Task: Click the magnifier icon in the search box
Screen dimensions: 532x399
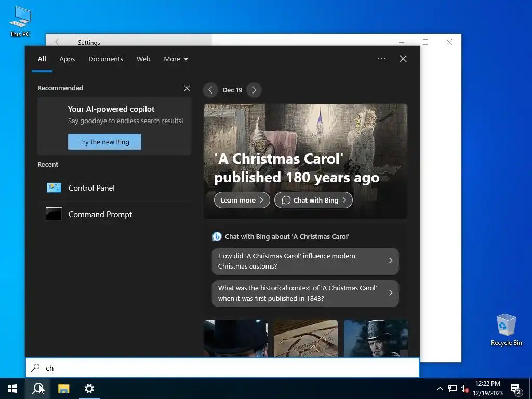Action: point(35,367)
